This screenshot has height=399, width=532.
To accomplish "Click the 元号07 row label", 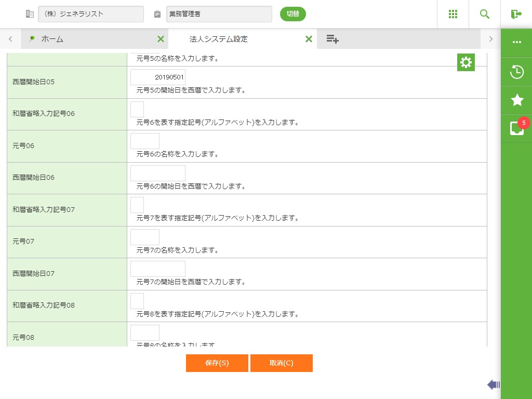I will tap(23, 242).
